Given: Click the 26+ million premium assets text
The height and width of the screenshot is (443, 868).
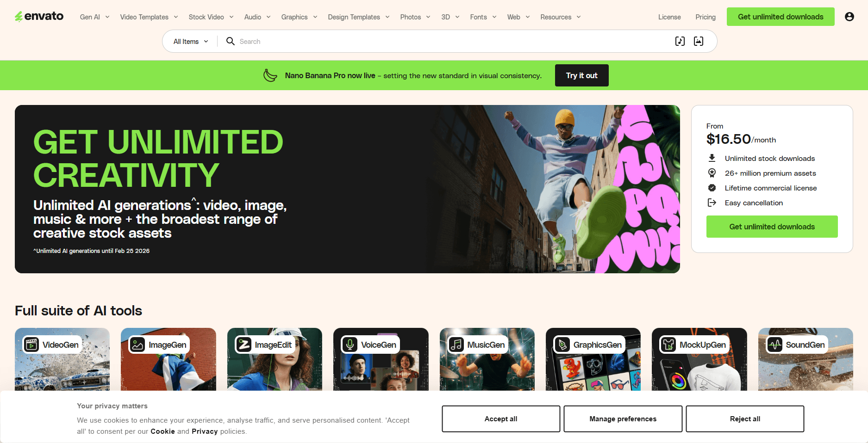Looking at the screenshot, I should 770,173.
